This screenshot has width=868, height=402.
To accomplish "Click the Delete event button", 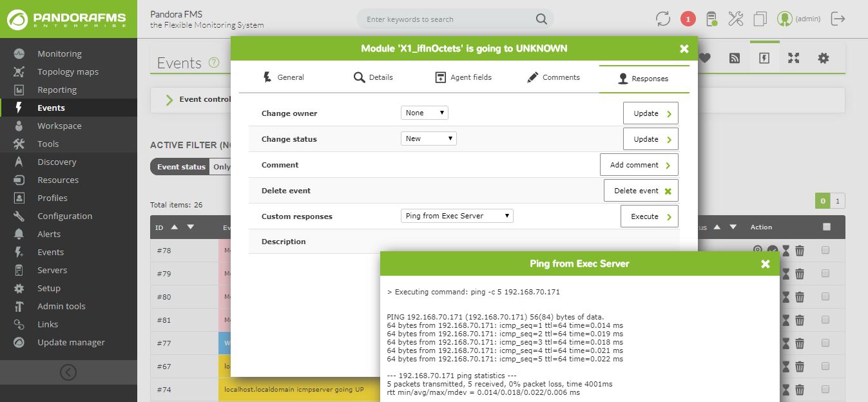I will tap(641, 191).
